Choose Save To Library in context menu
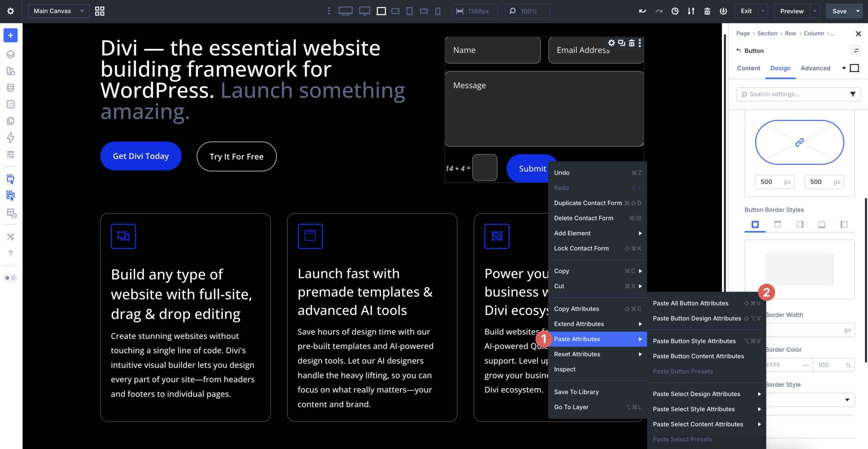 click(x=597, y=392)
